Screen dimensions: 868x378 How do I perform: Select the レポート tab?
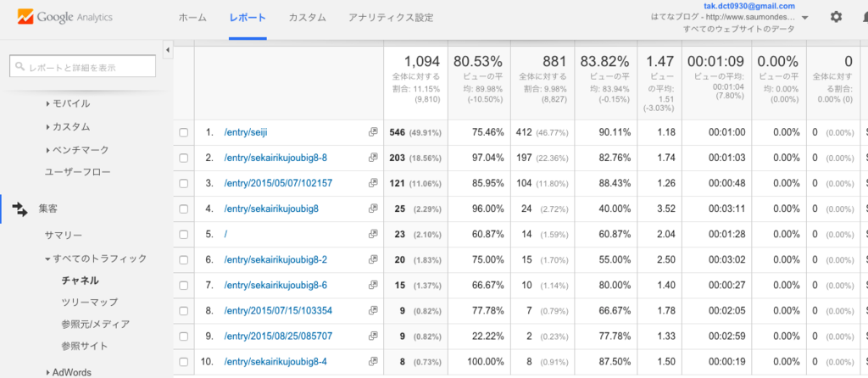pos(248,18)
